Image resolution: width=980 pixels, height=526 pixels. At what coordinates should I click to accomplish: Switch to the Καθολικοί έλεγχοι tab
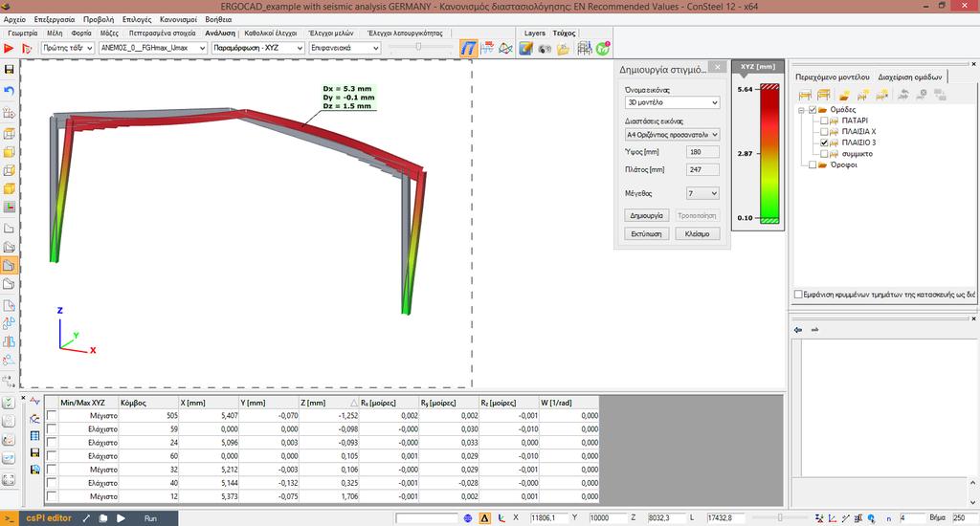(x=271, y=33)
